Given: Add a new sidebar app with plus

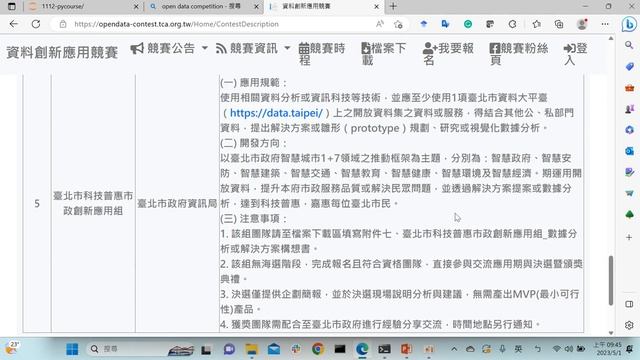Looking at the screenshot, I should [629, 237].
